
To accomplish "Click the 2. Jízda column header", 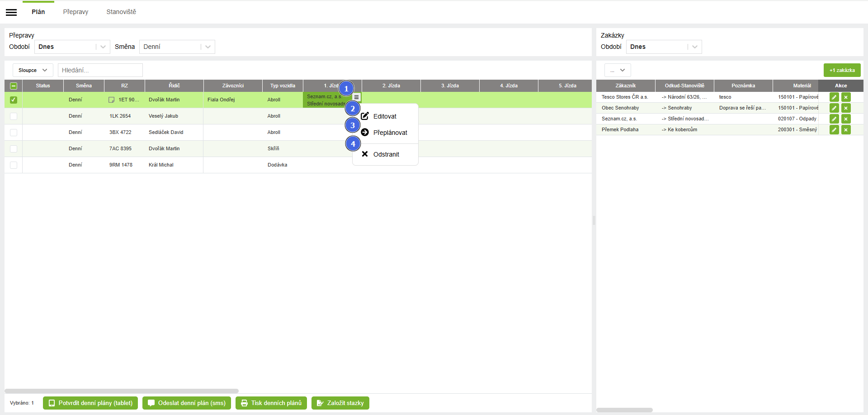I will (x=391, y=86).
